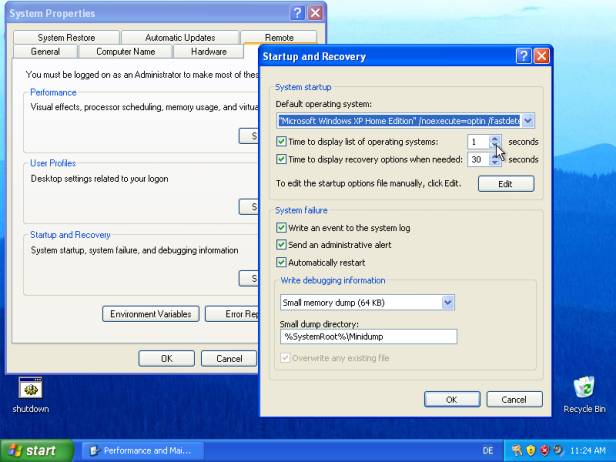Toggle Time to display recovery options checkbox
The height and width of the screenshot is (462, 616).
tap(281, 159)
